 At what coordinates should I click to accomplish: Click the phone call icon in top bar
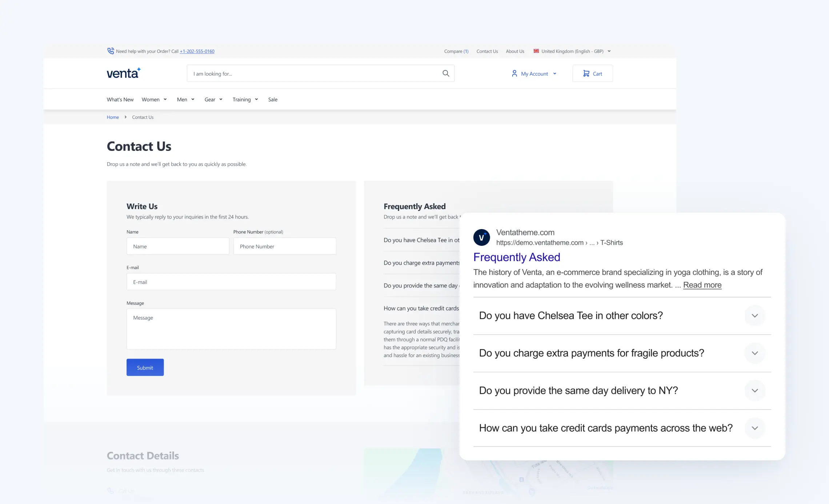(x=111, y=51)
